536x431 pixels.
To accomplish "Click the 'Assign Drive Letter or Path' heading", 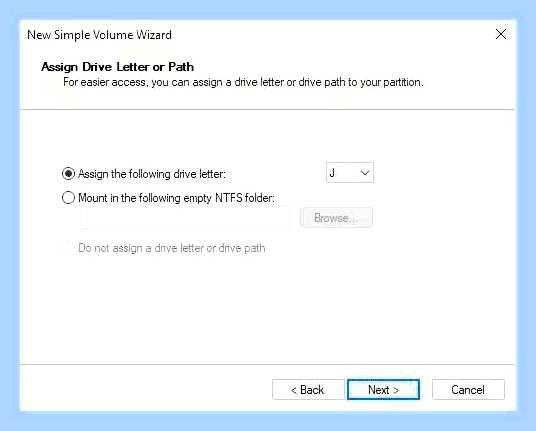I will [117, 67].
